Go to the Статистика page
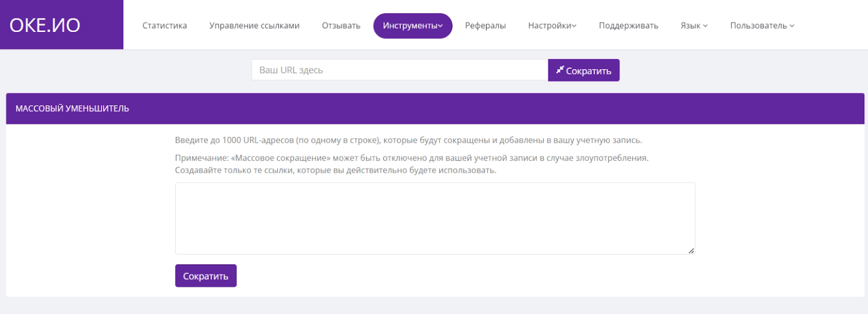The height and width of the screenshot is (314, 868). tap(164, 26)
